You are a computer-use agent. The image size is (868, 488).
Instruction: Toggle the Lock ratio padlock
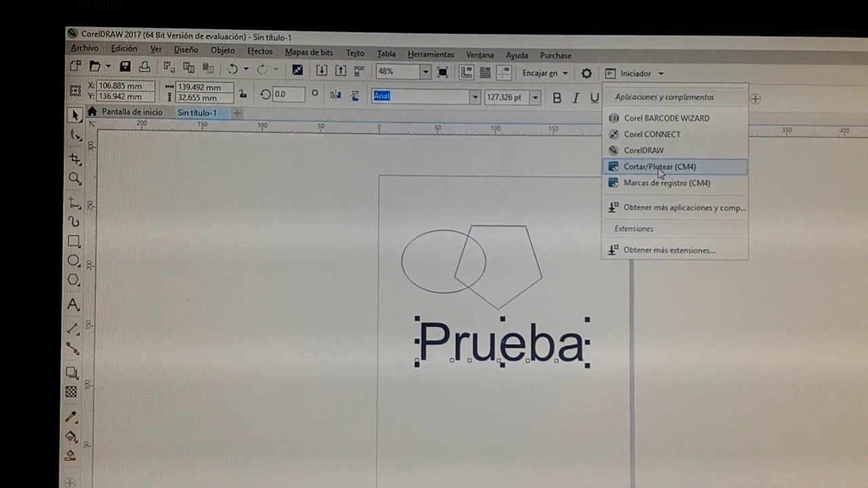[x=243, y=94]
